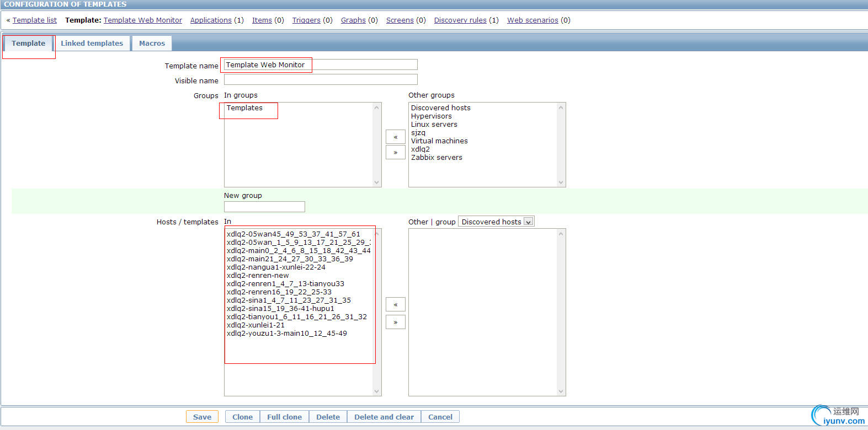Open the Other group dropdown
This screenshot has width=868, height=430.
496,222
